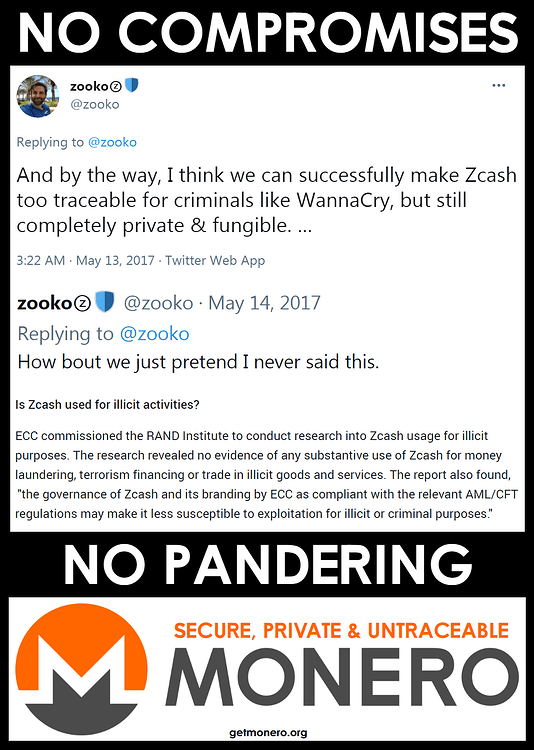Image resolution: width=534 pixels, height=750 pixels.
Task: Click the blue shield badge in the second tweet's name
Action: [x=105, y=302]
